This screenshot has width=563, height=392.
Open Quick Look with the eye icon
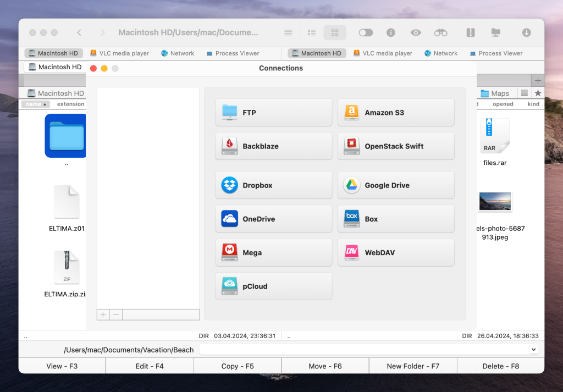[x=416, y=33]
